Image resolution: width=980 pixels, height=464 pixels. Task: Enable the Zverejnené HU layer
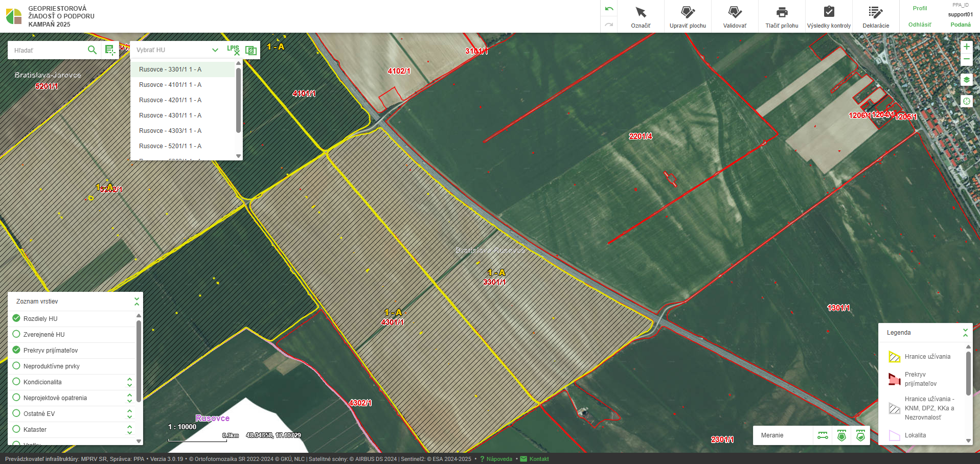point(16,334)
